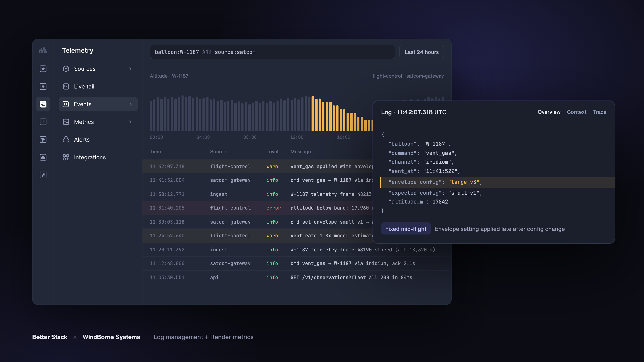Image resolution: width=644 pixels, height=362 pixels.
Task: Click the 11:12:48.006 satcom-gateway row
Action: pyautogui.click(x=297, y=264)
